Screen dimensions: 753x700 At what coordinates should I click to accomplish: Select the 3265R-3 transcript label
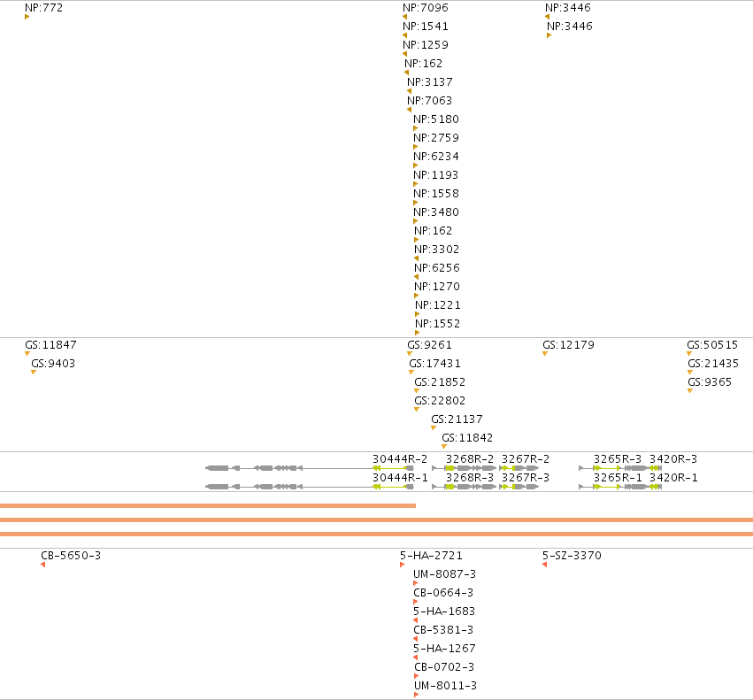pos(618,459)
